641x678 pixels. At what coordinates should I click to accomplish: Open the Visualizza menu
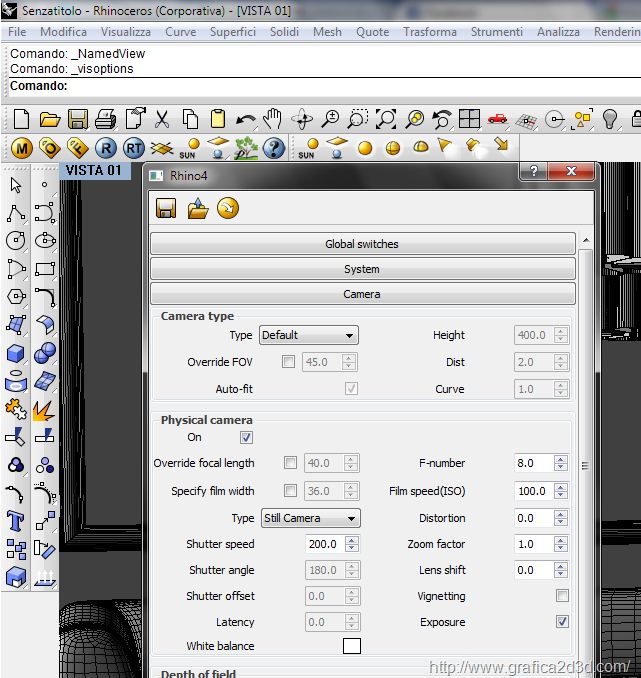(x=126, y=32)
